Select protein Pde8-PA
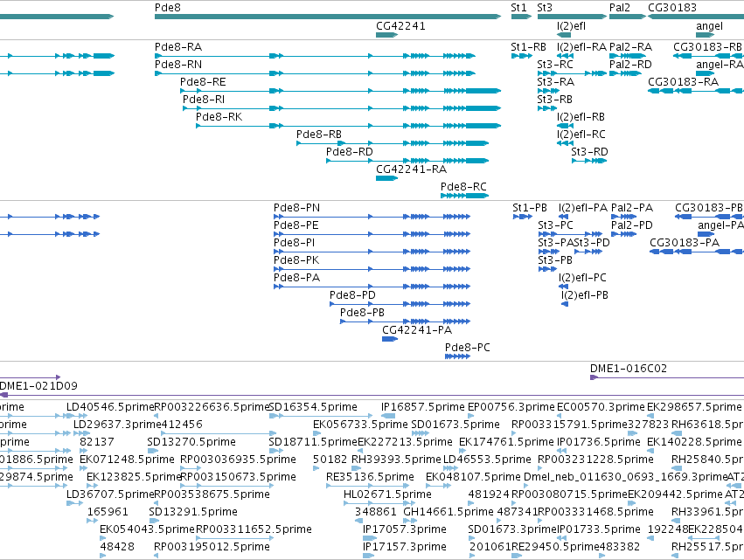This screenshot has width=744, height=560. 372,287
